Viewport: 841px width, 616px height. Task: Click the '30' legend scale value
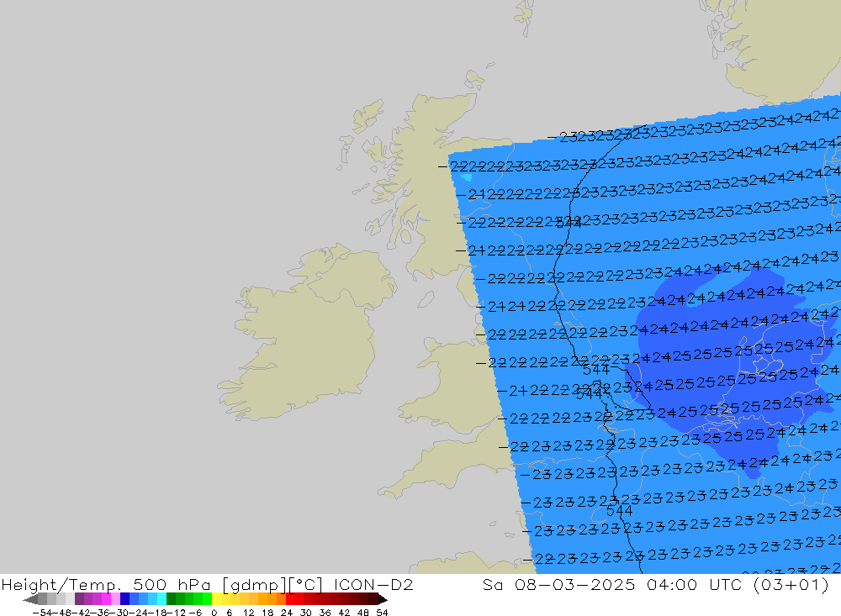point(306,613)
